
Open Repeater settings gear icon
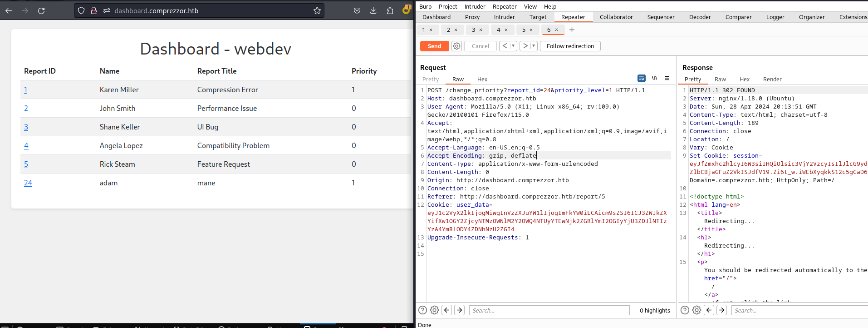point(457,46)
